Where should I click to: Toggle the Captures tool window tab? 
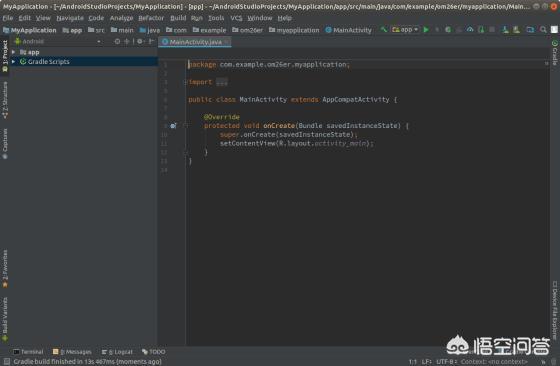point(5,144)
